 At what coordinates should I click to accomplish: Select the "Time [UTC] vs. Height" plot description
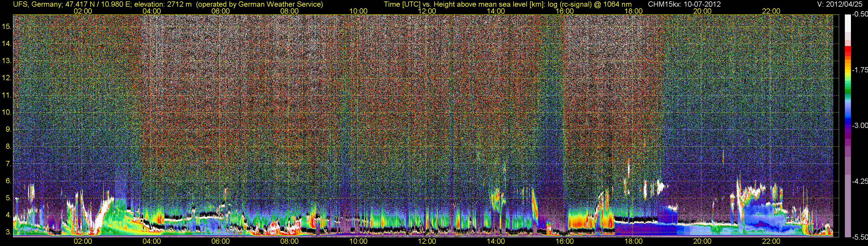507,4
